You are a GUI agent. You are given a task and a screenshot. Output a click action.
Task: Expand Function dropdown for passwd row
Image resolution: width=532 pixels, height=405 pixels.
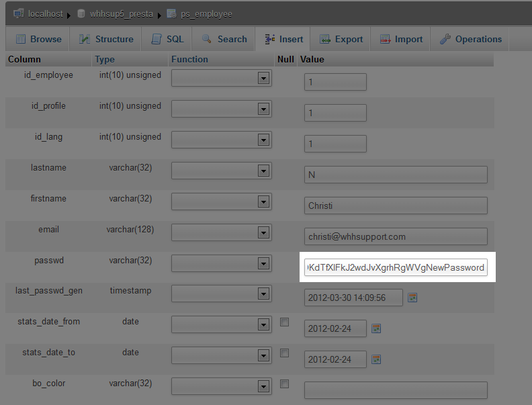(x=263, y=264)
